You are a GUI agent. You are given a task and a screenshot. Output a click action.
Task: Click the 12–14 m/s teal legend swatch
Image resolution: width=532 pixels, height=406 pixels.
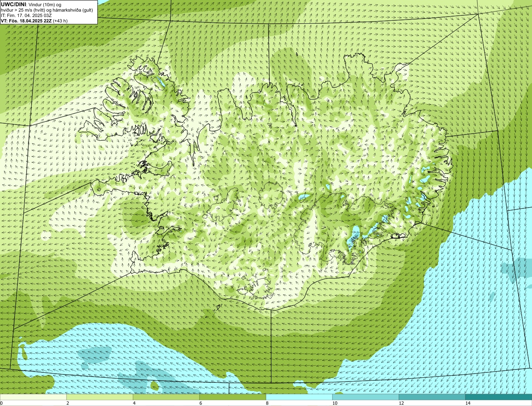pos(432,397)
